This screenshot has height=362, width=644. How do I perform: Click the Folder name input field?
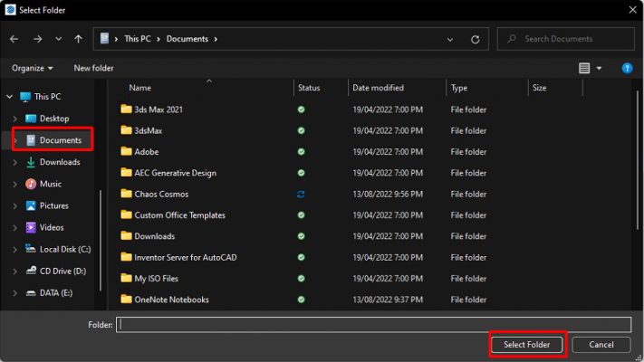tap(373, 324)
